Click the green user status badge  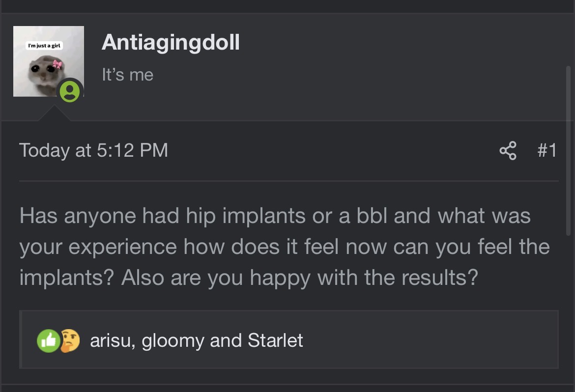coord(70,91)
